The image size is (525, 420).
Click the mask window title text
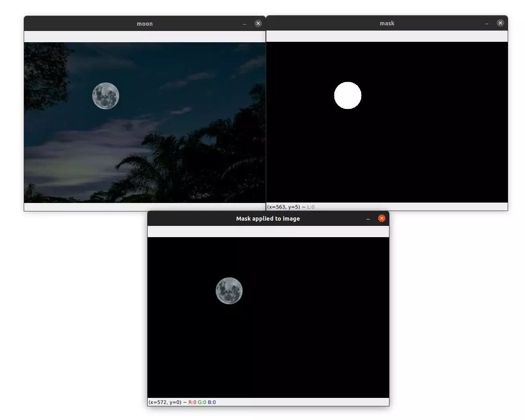click(387, 23)
